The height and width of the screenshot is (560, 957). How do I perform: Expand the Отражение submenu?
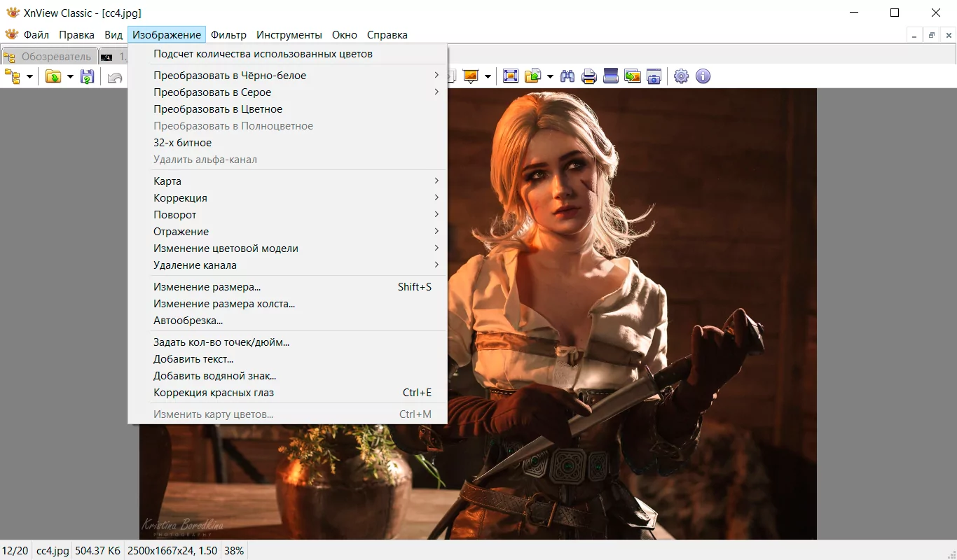[x=287, y=232]
